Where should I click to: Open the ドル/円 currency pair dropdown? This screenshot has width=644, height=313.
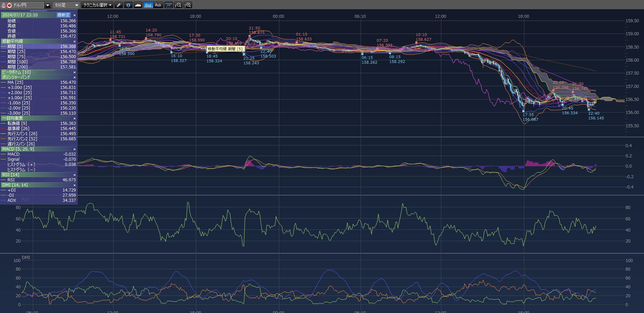(48, 5)
